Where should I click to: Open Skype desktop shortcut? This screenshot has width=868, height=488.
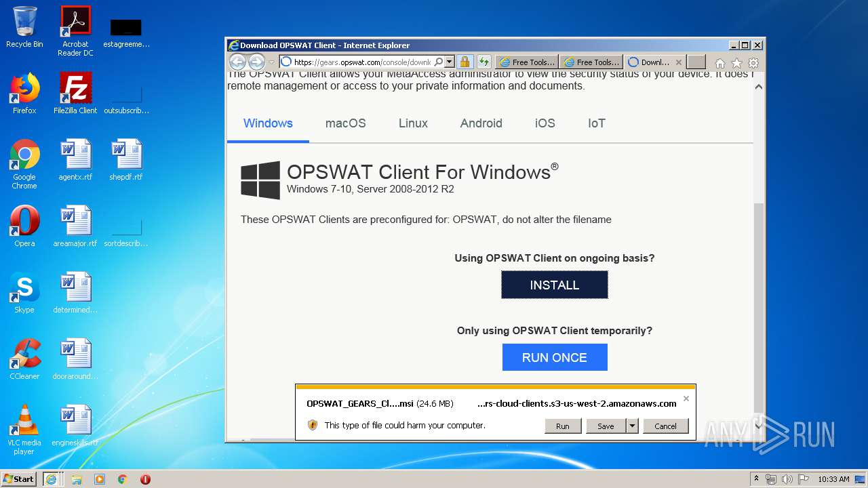pos(24,293)
